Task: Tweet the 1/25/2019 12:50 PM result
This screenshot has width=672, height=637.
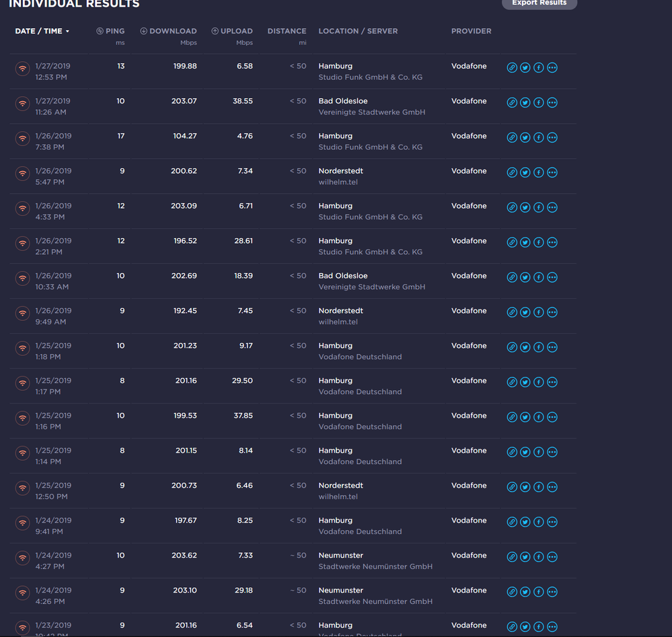Action: 525,487
